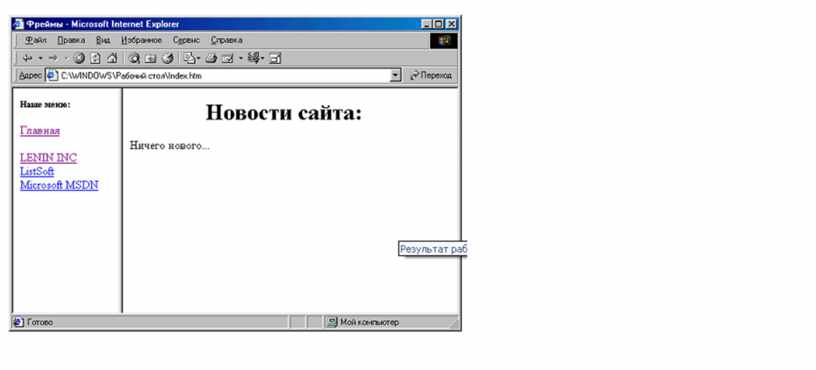Viewport: 816px width, 370px height.
Task: Open the Сервис menu
Action: click(x=186, y=40)
